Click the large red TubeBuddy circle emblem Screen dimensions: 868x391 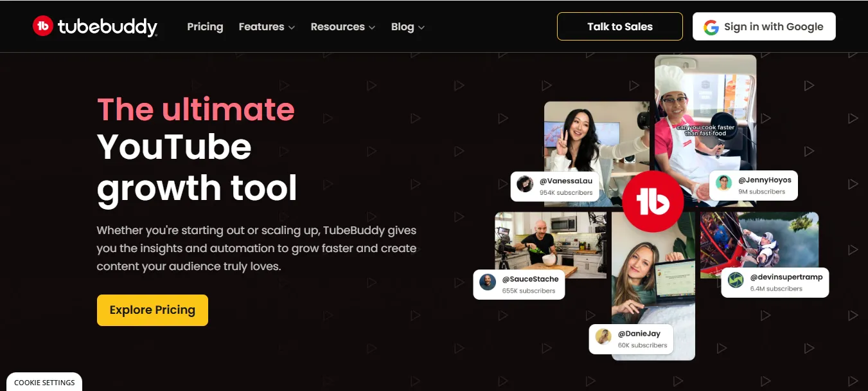click(652, 202)
